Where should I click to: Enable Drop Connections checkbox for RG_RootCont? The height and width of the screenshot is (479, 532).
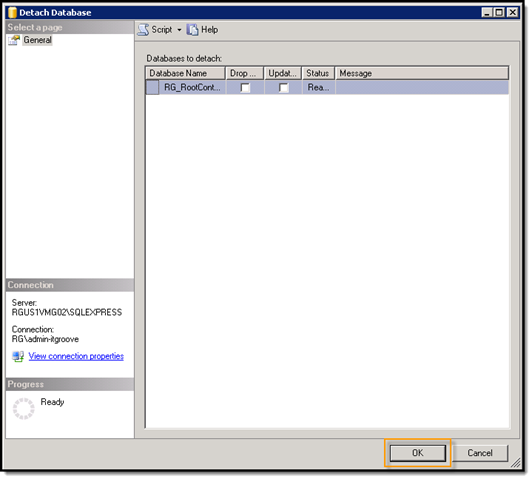click(245, 88)
